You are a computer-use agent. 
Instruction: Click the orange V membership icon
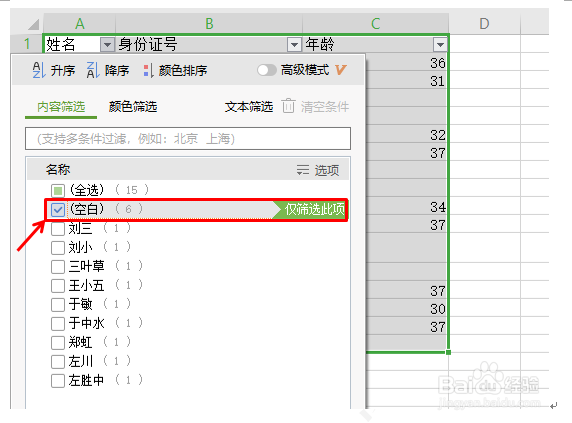340,70
